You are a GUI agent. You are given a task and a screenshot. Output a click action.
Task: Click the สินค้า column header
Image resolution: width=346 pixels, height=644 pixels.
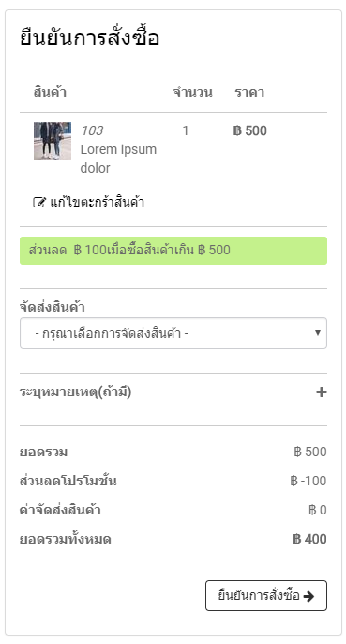click(x=50, y=92)
